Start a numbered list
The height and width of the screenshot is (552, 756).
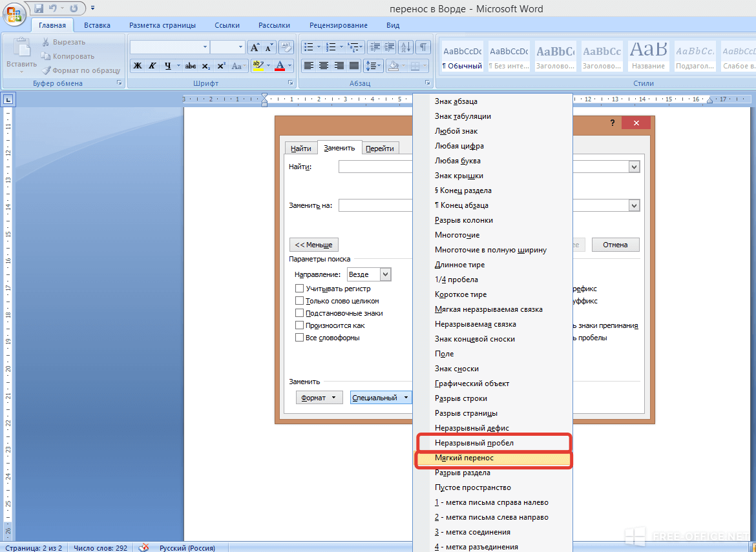(x=331, y=47)
